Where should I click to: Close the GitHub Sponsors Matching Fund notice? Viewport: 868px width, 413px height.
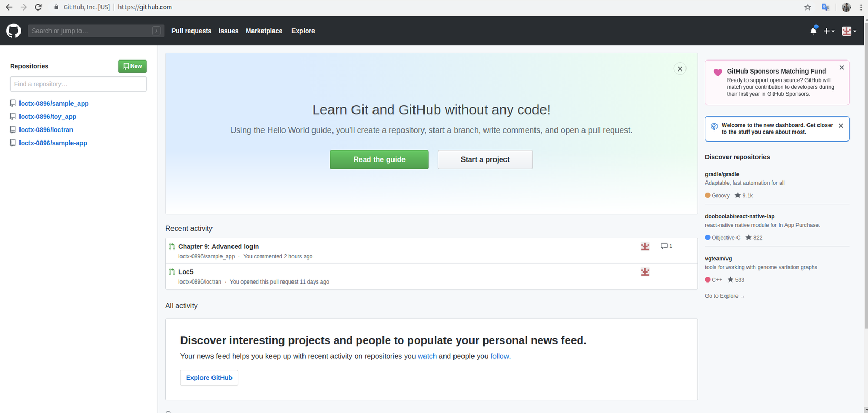[x=842, y=68]
